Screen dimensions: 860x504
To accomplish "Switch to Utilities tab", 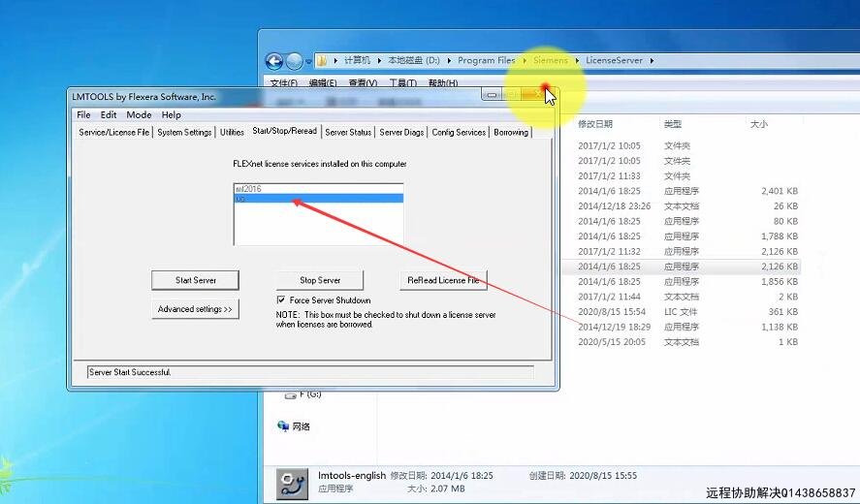I will point(232,132).
